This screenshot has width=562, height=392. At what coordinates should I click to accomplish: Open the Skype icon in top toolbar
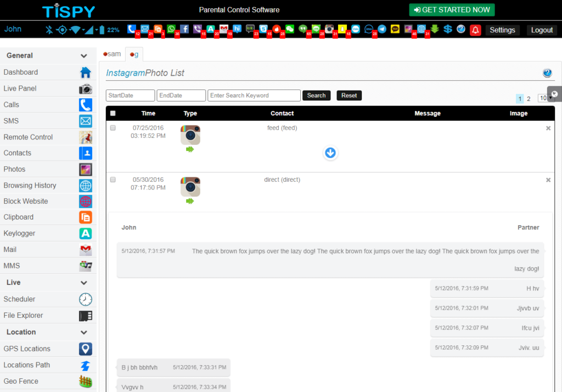(263, 29)
